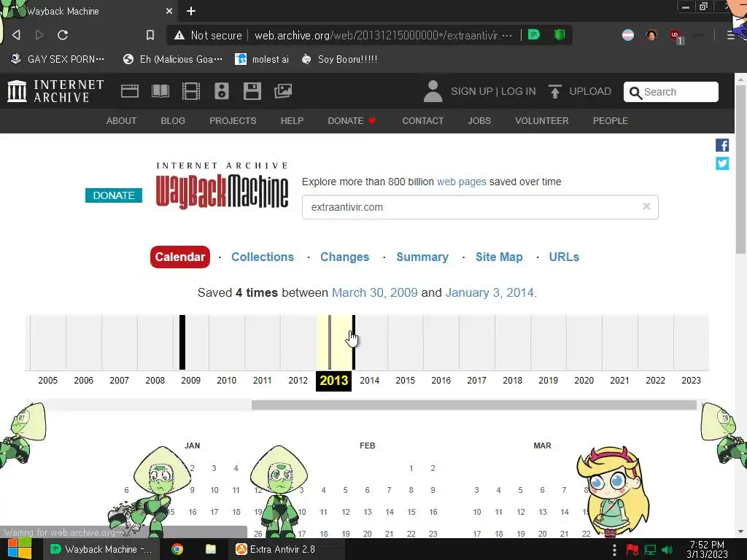Switch to the Site Map tab
This screenshot has width=747, height=560.
pos(499,257)
